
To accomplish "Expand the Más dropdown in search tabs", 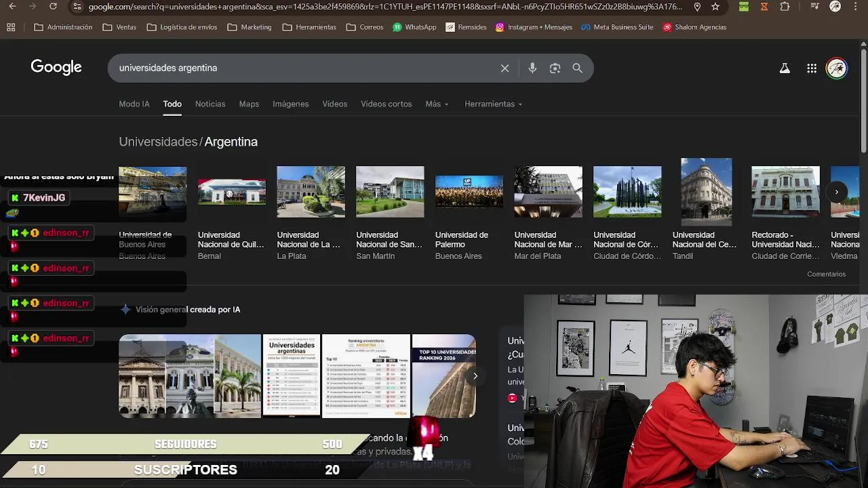I will click(x=437, y=104).
